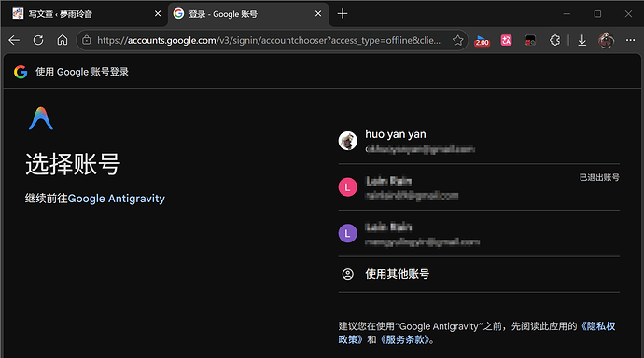Go back using the browser back arrow

(x=14, y=40)
